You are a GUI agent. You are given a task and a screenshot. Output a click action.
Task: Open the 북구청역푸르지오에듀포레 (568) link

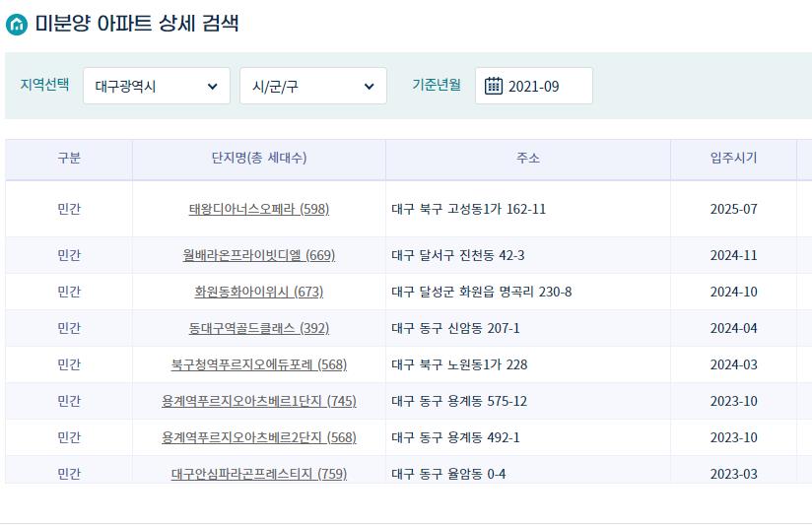pos(259,364)
